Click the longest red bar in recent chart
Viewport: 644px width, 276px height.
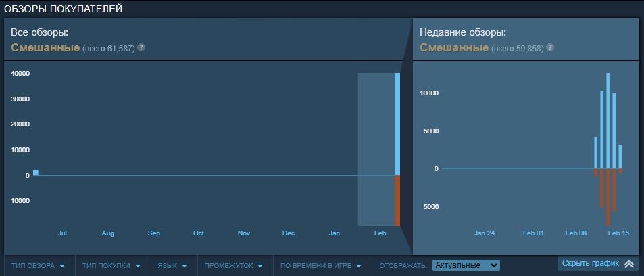(x=608, y=197)
